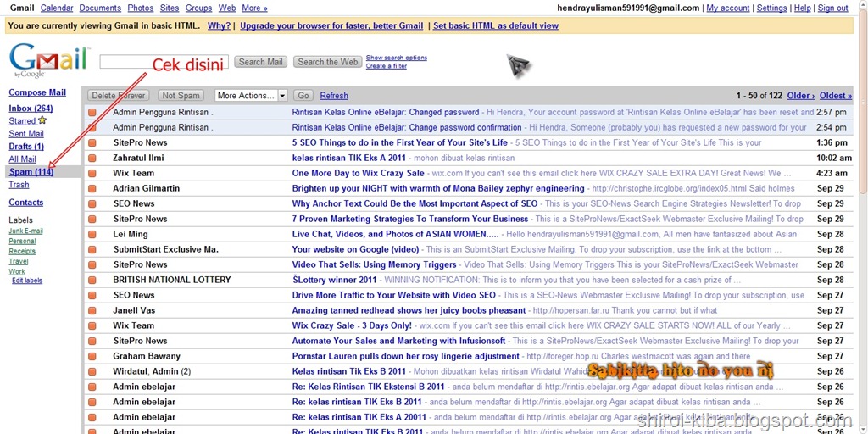868x434 pixels.
Task: Click Delete Forever button
Action: point(119,95)
